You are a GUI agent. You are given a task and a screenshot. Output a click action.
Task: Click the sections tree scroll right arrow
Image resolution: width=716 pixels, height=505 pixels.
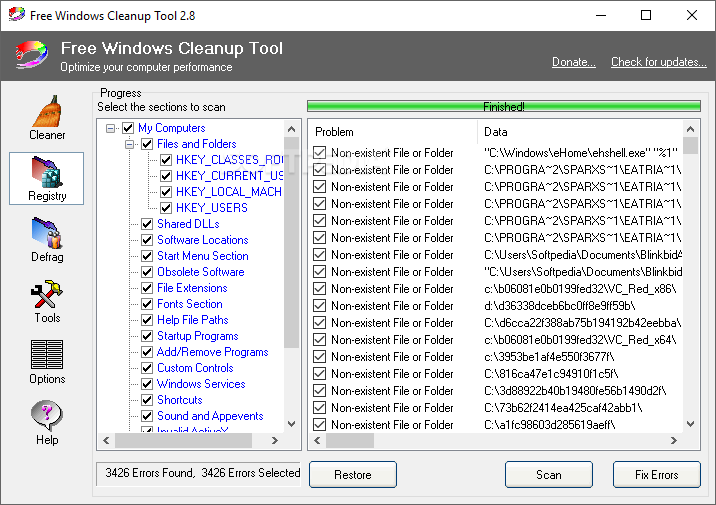274,440
